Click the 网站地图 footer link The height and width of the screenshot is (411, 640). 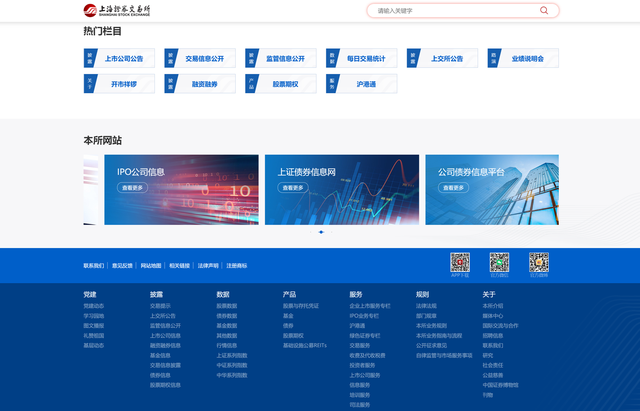(x=151, y=266)
